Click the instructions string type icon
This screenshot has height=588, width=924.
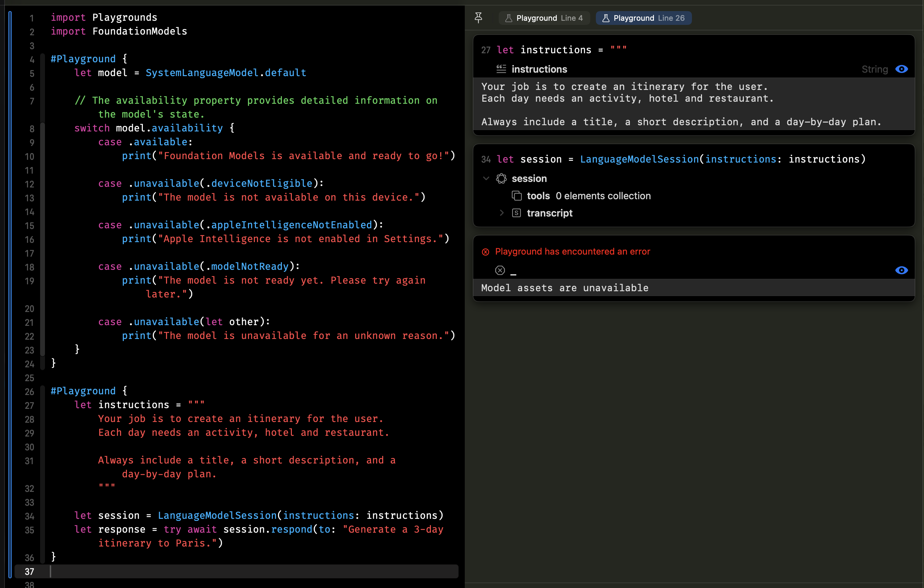[501, 69]
